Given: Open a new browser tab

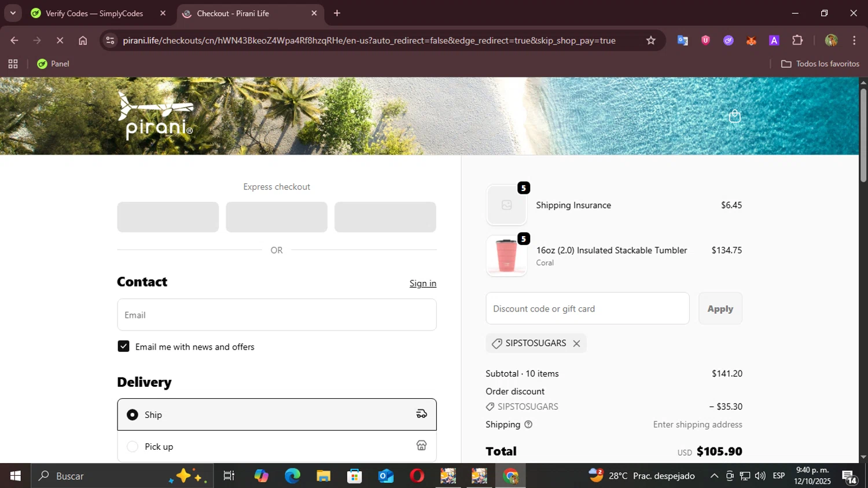Looking at the screenshot, I should point(337,13).
